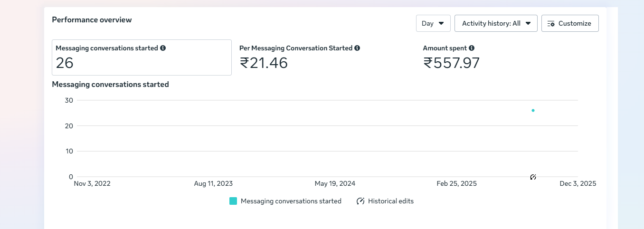Click the May 19, 2024 date label
This screenshot has width=644, height=229.
point(335,183)
